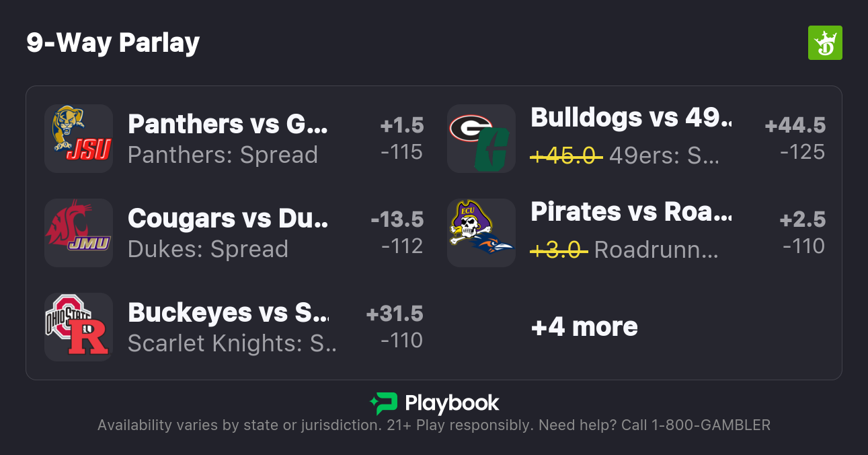Click the DraftKings logo icon
The width and height of the screenshot is (868, 455).
[824, 43]
